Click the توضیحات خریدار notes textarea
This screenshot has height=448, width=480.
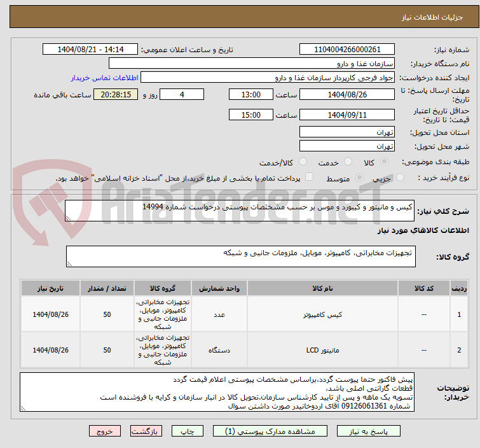[x=217, y=392]
